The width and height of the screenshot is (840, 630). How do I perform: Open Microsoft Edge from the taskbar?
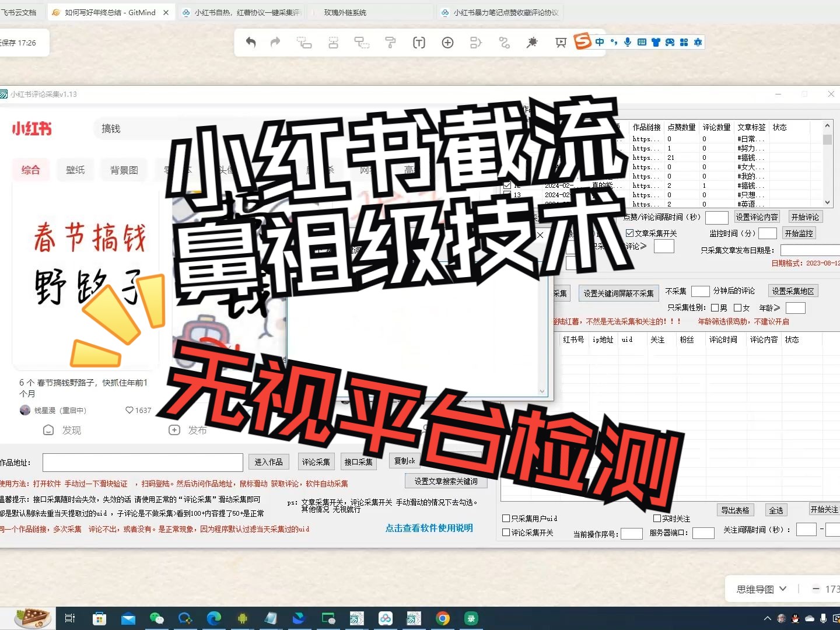[x=213, y=618]
